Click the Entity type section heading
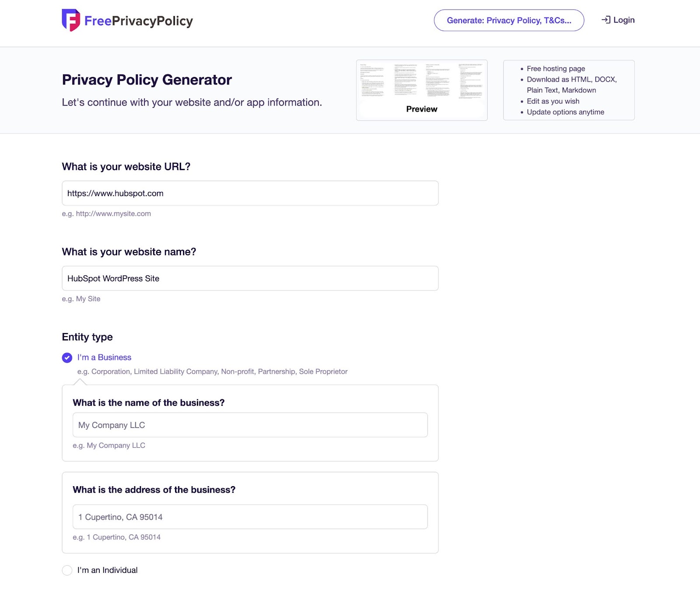Viewport: 700px width, 589px height. pos(87,337)
